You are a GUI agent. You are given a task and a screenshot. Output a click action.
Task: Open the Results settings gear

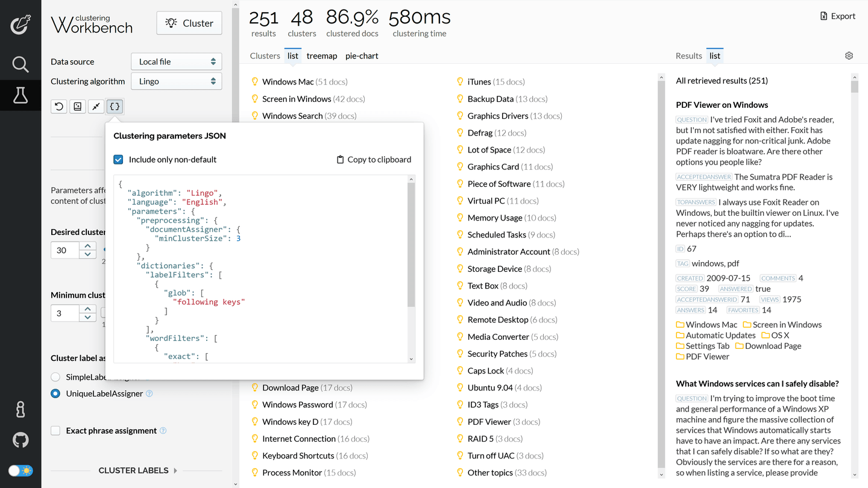849,55
